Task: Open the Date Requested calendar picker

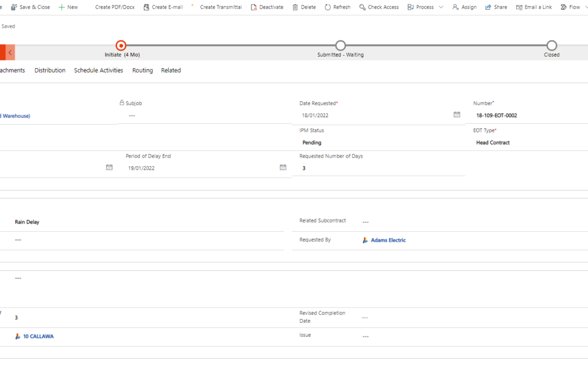Action: coord(457,114)
